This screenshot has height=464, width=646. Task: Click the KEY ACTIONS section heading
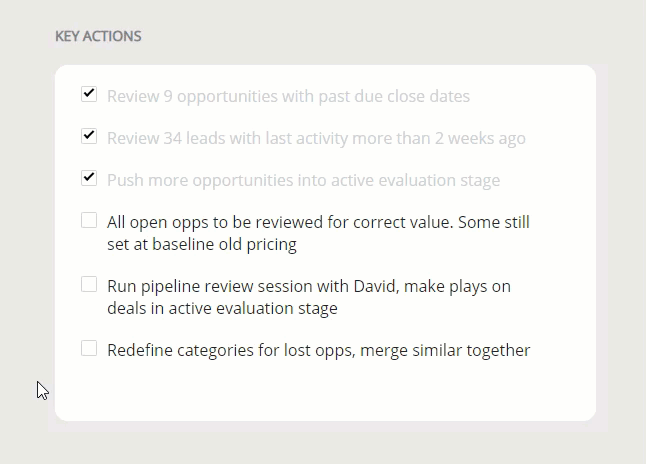coord(98,36)
